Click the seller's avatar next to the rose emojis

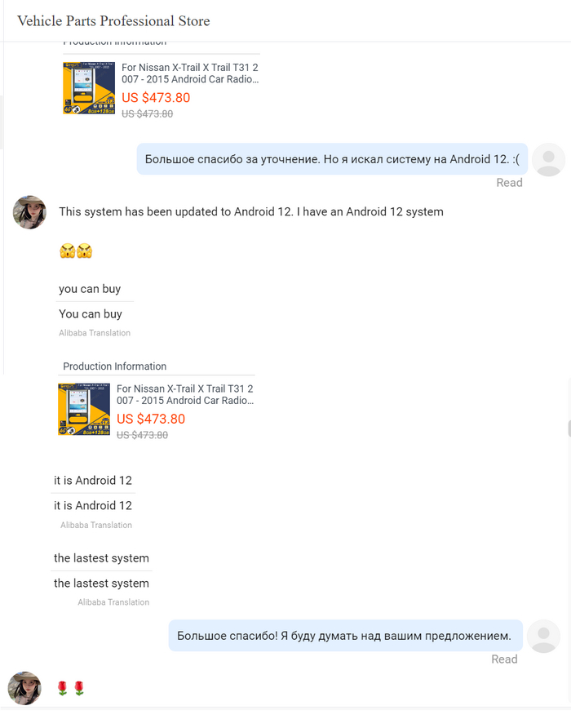(x=24, y=688)
